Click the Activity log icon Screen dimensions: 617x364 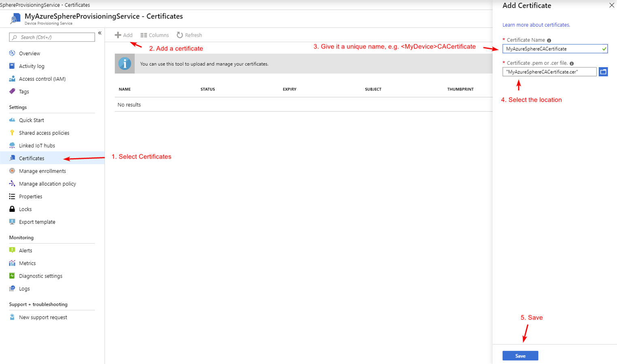12,66
